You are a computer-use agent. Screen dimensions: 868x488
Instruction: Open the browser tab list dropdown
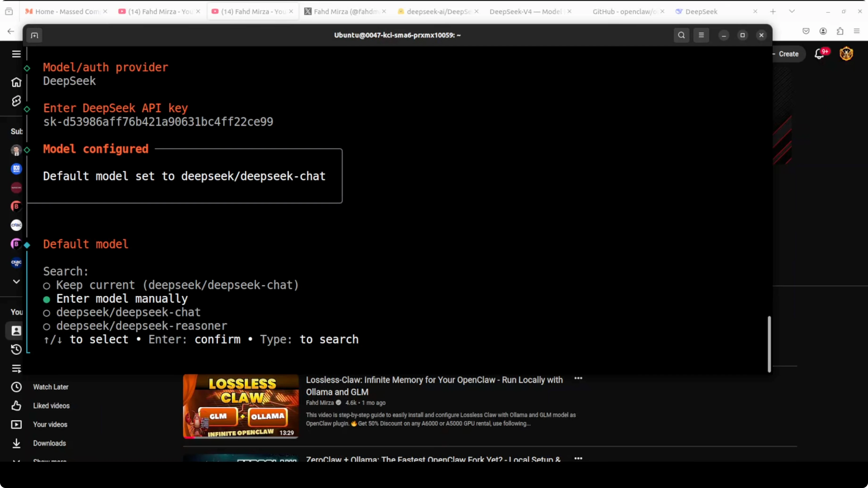tap(792, 12)
